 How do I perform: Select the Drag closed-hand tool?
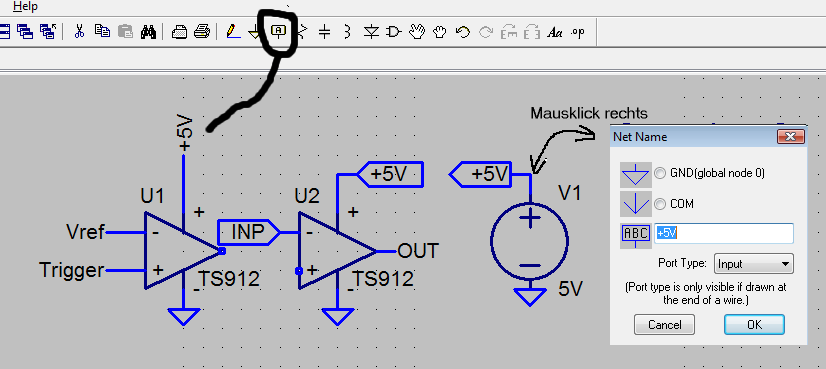[x=439, y=32]
